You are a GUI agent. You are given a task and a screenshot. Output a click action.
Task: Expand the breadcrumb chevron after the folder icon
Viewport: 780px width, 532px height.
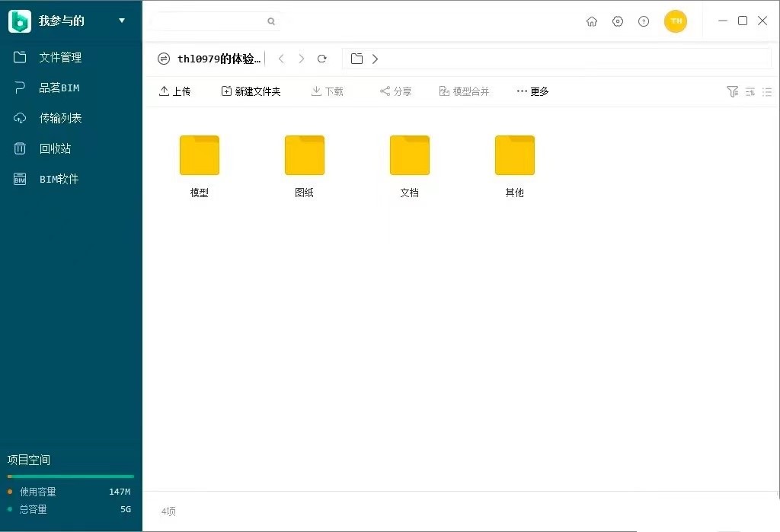pos(375,59)
